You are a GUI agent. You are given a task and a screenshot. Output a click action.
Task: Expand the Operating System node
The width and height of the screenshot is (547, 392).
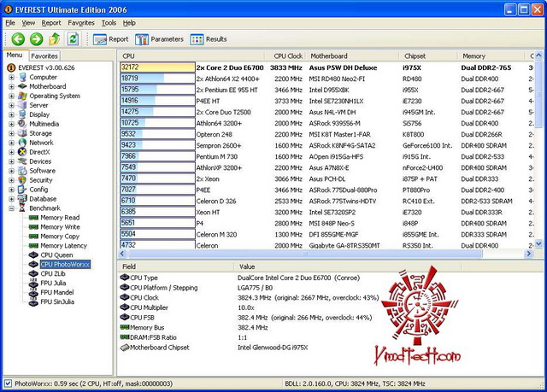[11, 96]
